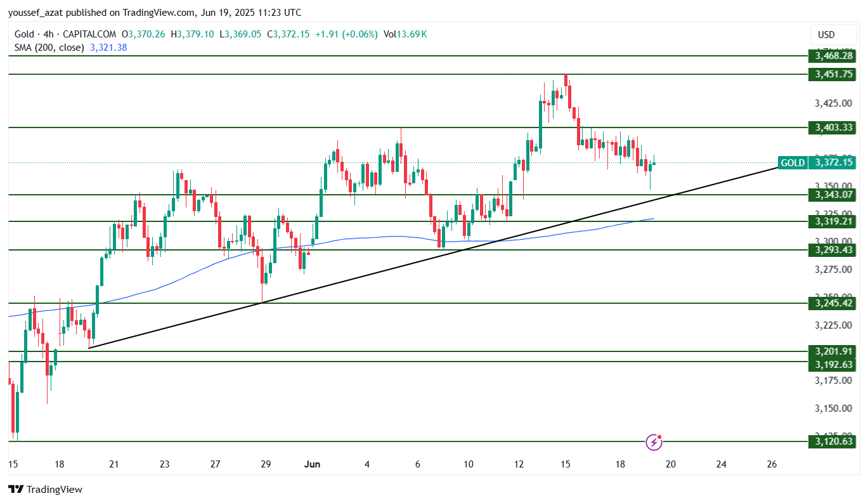Image resolution: width=868 pixels, height=503 pixels.
Task: Click the 3,120.63 price level label
Action: pos(833,441)
